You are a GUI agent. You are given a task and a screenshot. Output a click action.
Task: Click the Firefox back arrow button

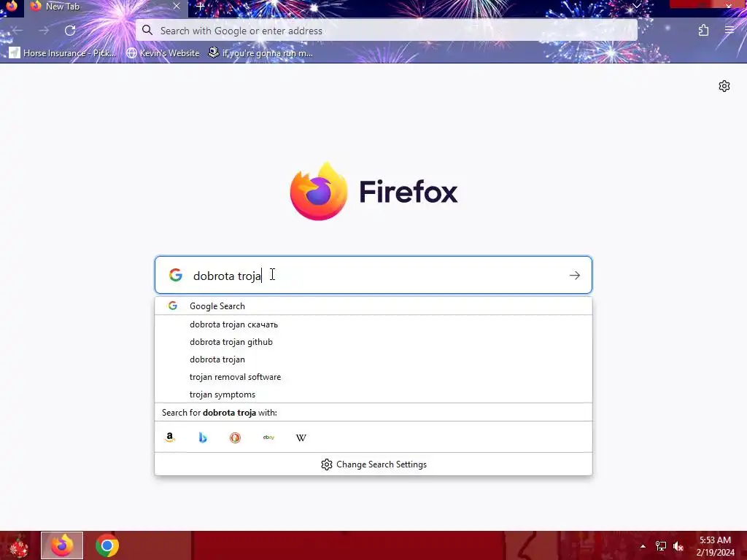(x=18, y=31)
